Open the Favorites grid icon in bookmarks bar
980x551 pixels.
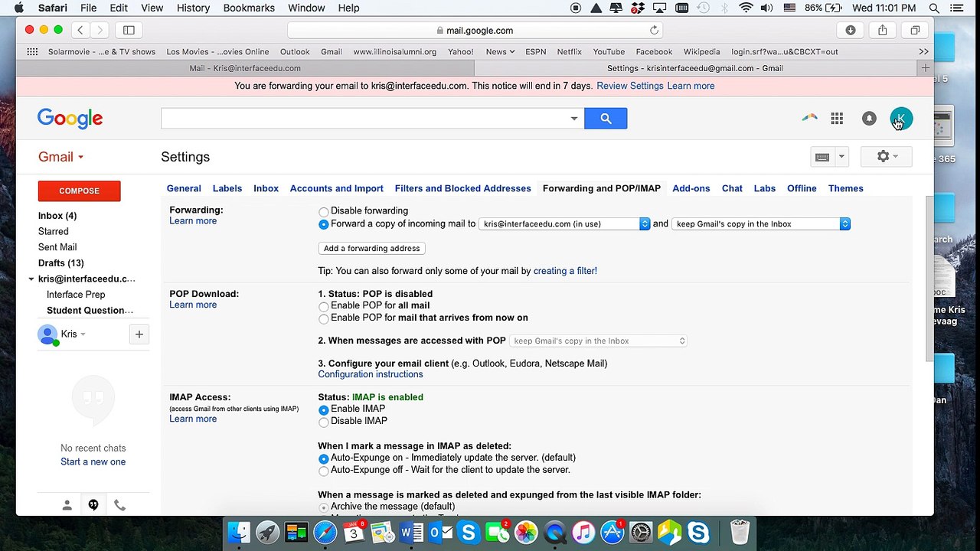(x=32, y=52)
